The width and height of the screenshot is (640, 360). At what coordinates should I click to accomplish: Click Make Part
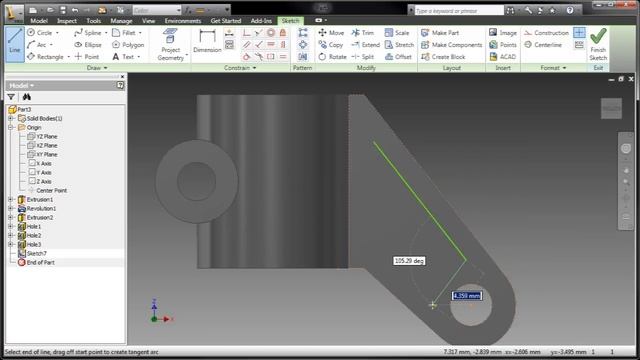click(440, 32)
